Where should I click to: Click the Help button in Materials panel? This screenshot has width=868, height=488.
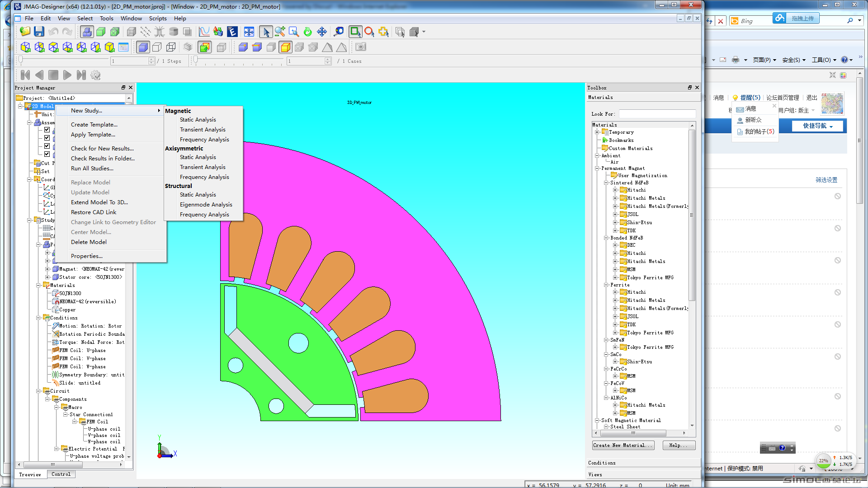pyautogui.click(x=679, y=445)
